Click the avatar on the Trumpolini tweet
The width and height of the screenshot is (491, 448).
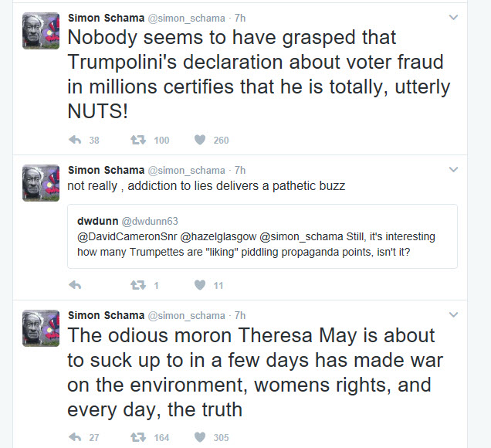tap(41, 31)
